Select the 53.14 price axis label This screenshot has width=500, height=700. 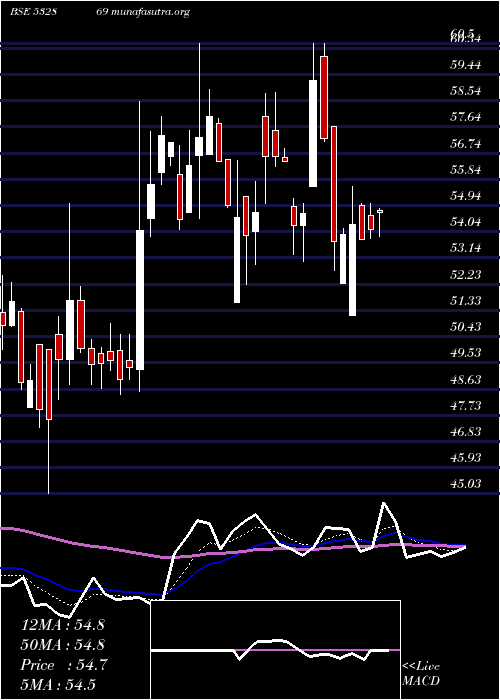tap(466, 248)
